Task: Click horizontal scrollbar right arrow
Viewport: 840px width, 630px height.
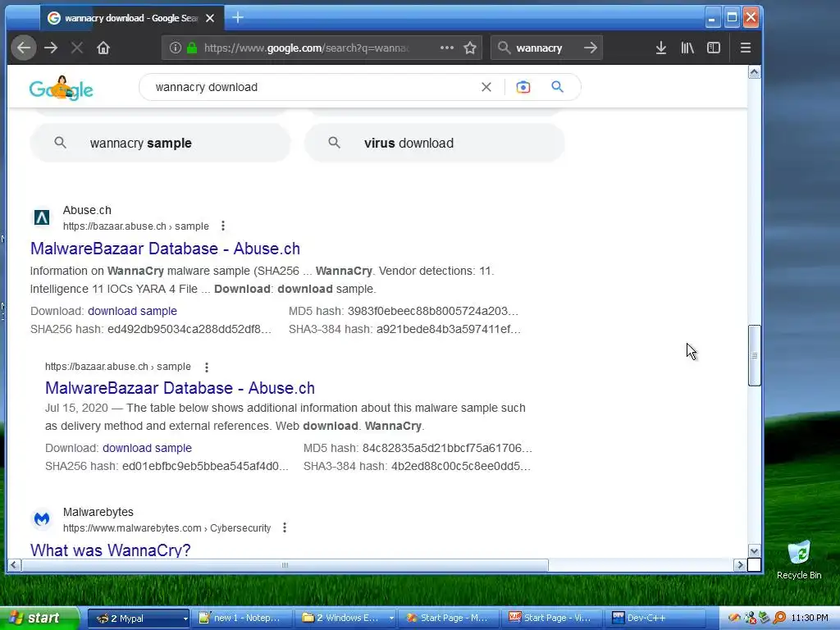Action: 741,564
